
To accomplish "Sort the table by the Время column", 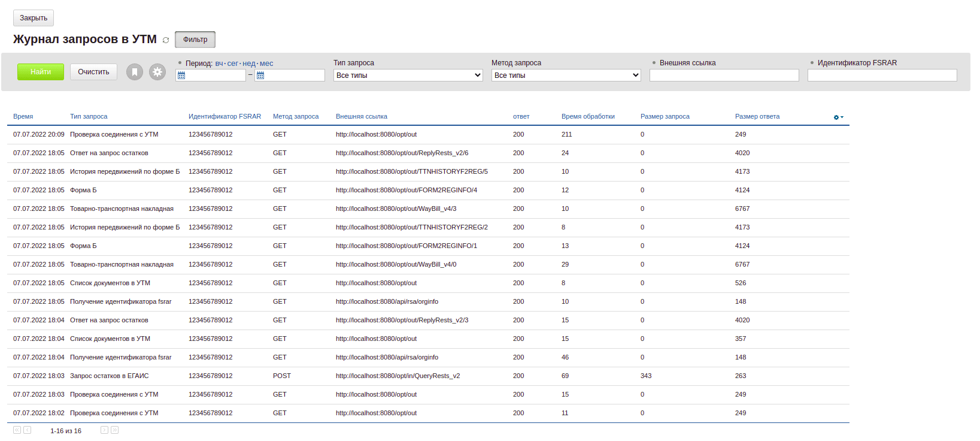I will tap(23, 117).
